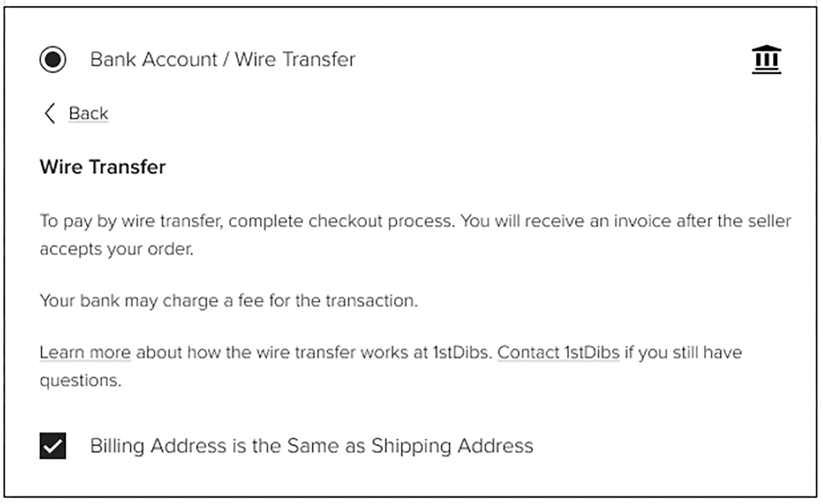
Task: Click the bold Wire Transfer heading
Action: tap(103, 167)
